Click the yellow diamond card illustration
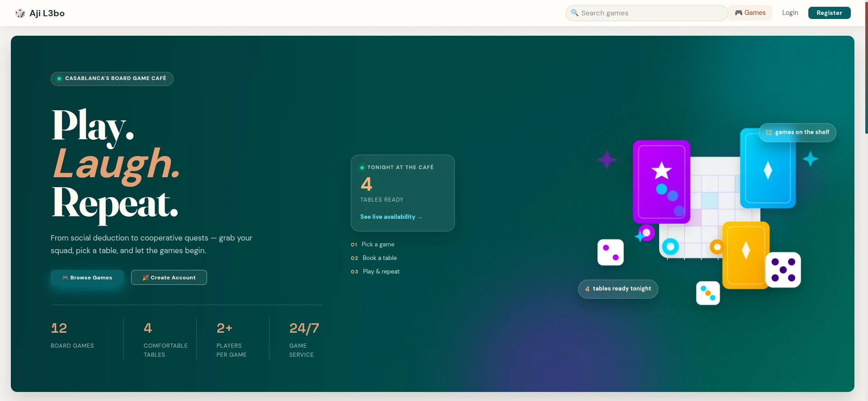 (746, 255)
